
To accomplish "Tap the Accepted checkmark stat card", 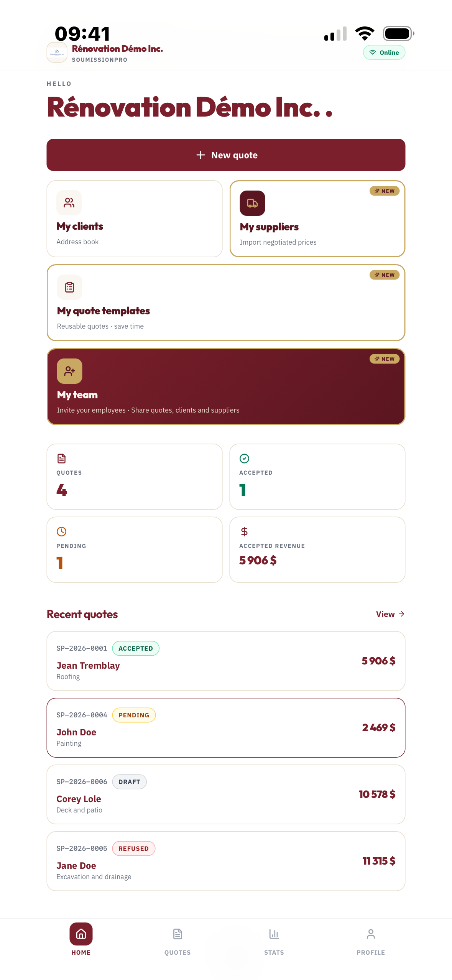I will click(x=317, y=477).
